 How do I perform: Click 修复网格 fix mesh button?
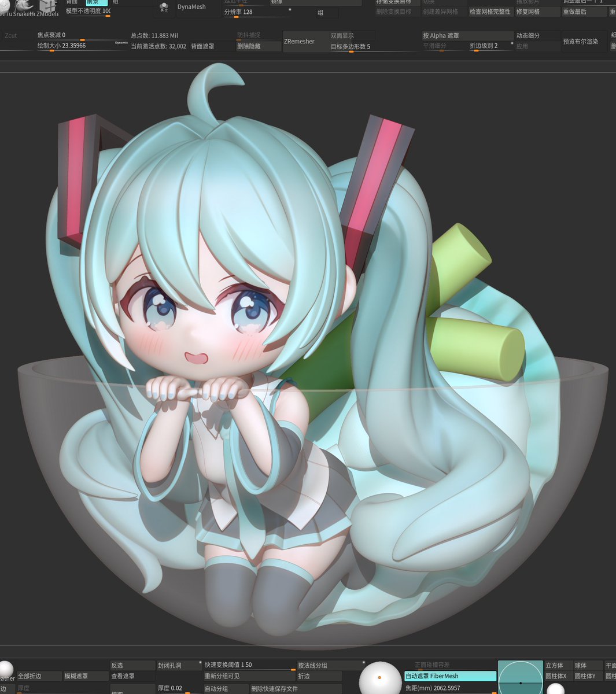pos(538,12)
